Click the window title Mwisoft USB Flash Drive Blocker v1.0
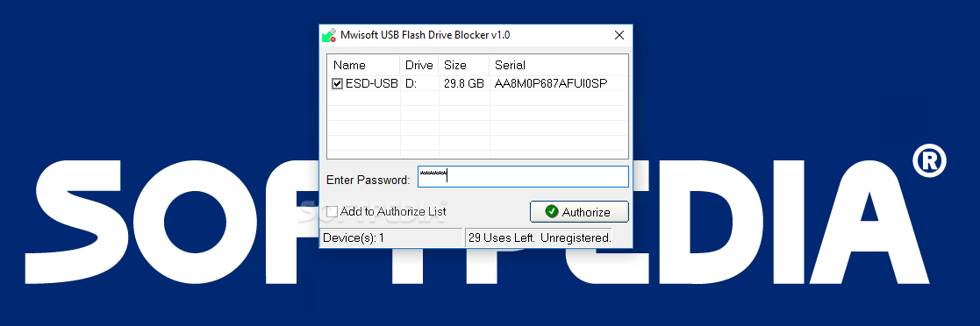Image resolution: width=980 pixels, height=326 pixels. 425,35
